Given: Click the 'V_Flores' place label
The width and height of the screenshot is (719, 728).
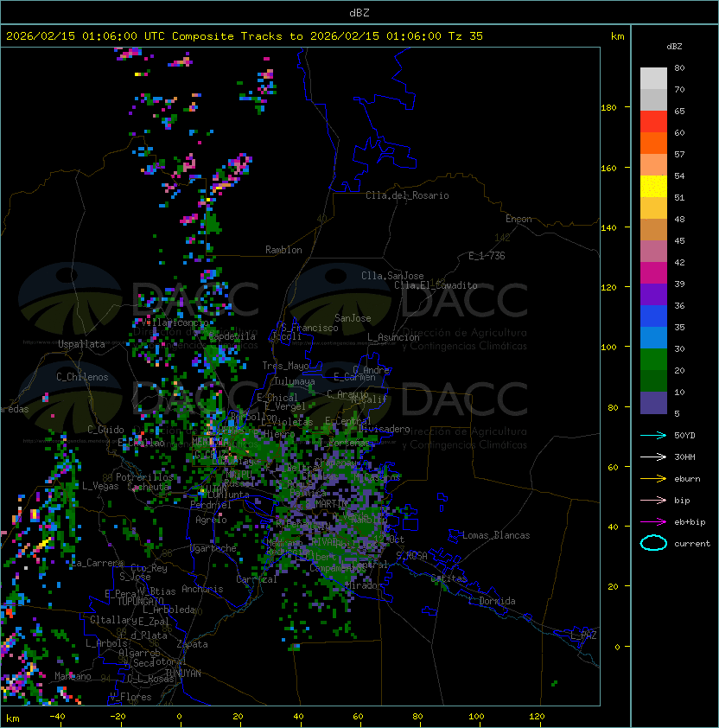Looking at the screenshot, I should (x=130, y=697).
